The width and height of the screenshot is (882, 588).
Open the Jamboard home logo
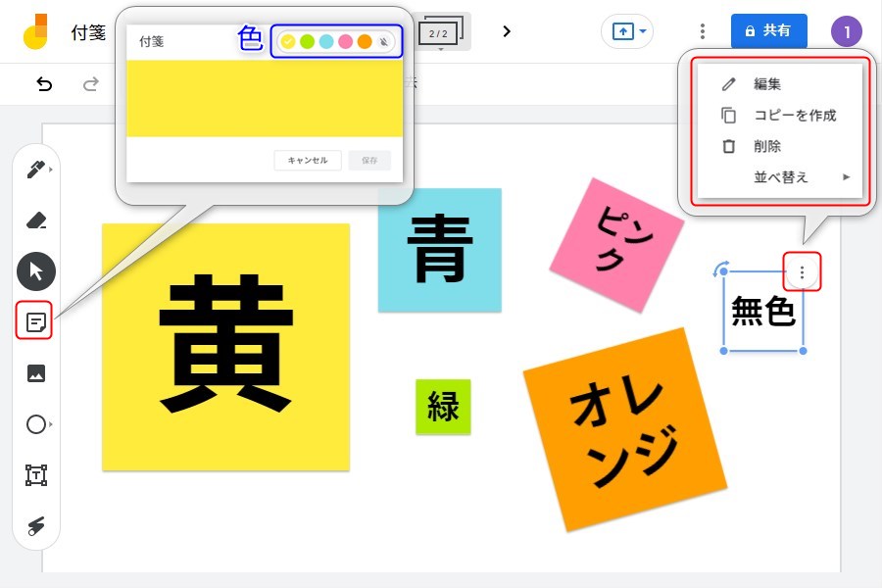click(x=35, y=32)
